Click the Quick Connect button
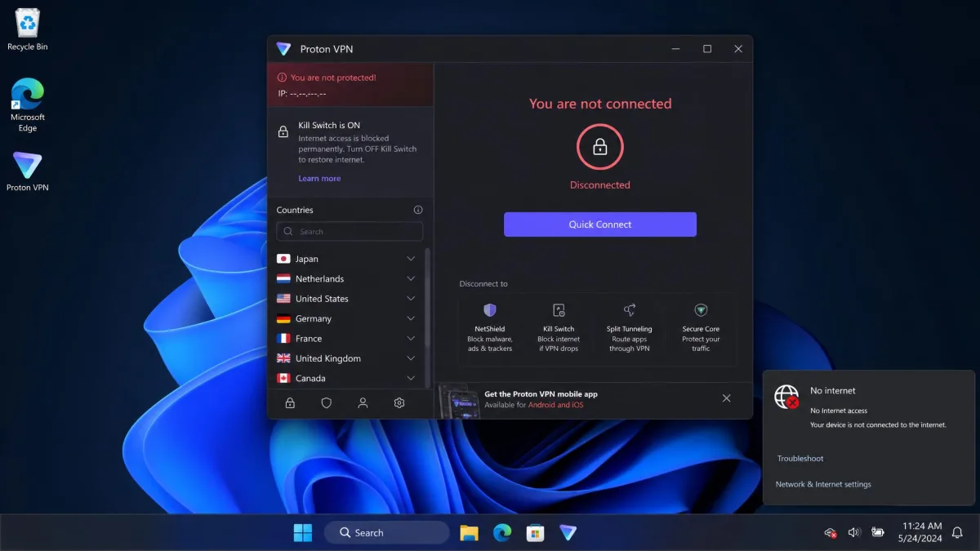The height and width of the screenshot is (551, 980). click(600, 224)
